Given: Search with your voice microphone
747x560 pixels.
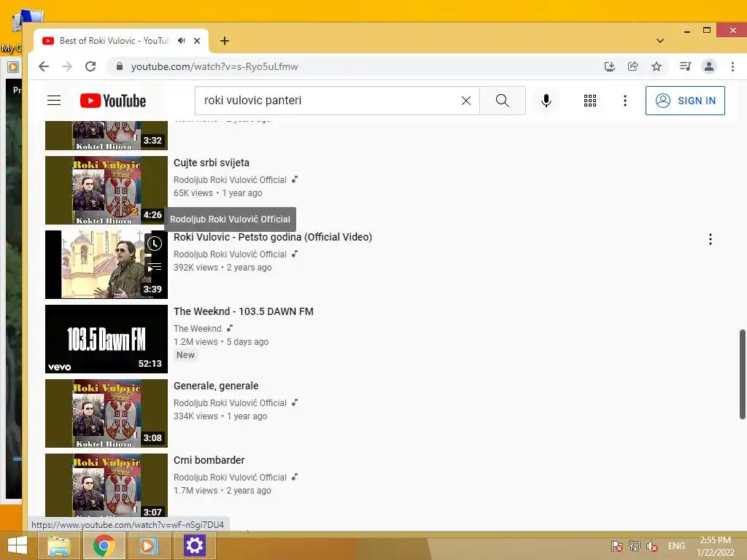Looking at the screenshot, I should 546,101.
